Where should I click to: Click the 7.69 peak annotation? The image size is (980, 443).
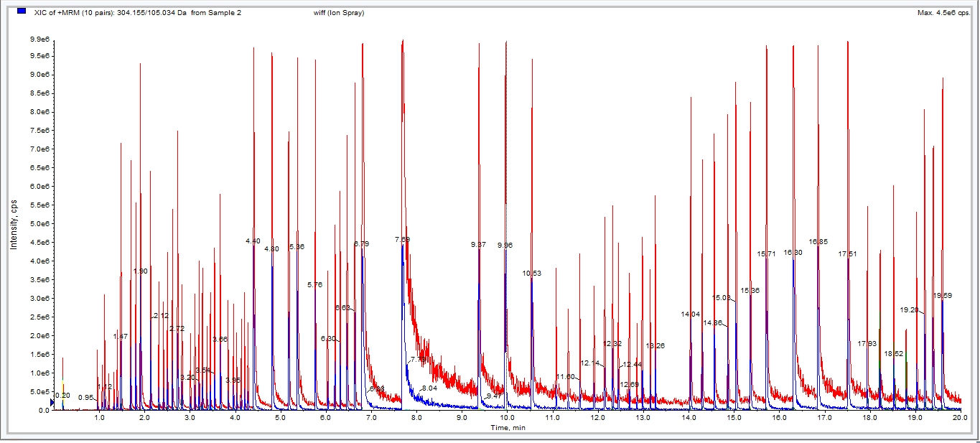(x=402, y=239)
